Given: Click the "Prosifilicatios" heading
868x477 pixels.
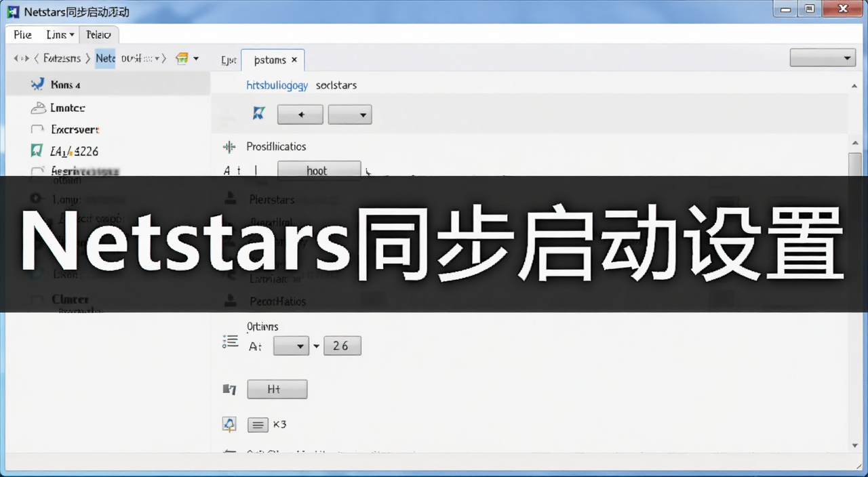Looking at the screenshot, I should click(276, 146).
